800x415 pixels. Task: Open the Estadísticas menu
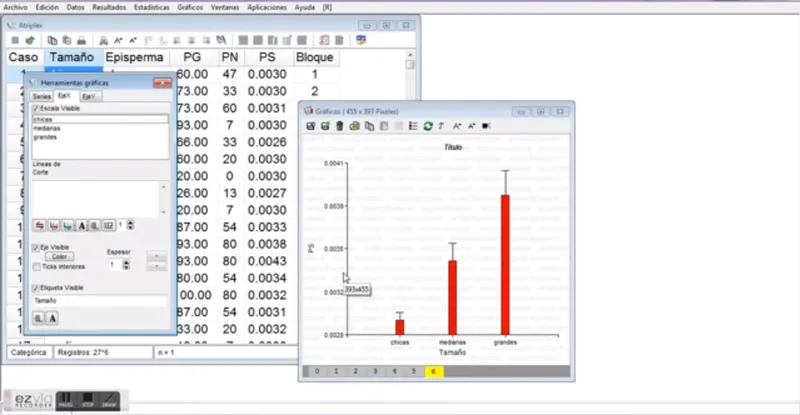(x=152, y=8)
